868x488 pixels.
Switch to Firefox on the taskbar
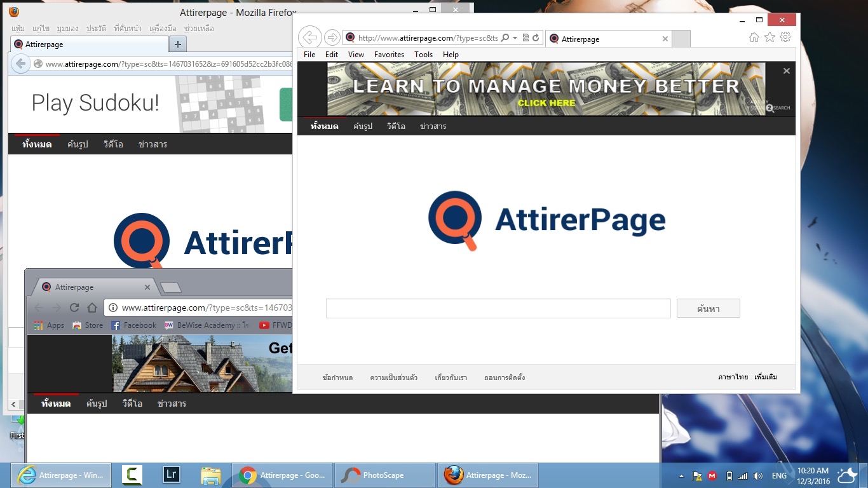[x=488, y=475]
